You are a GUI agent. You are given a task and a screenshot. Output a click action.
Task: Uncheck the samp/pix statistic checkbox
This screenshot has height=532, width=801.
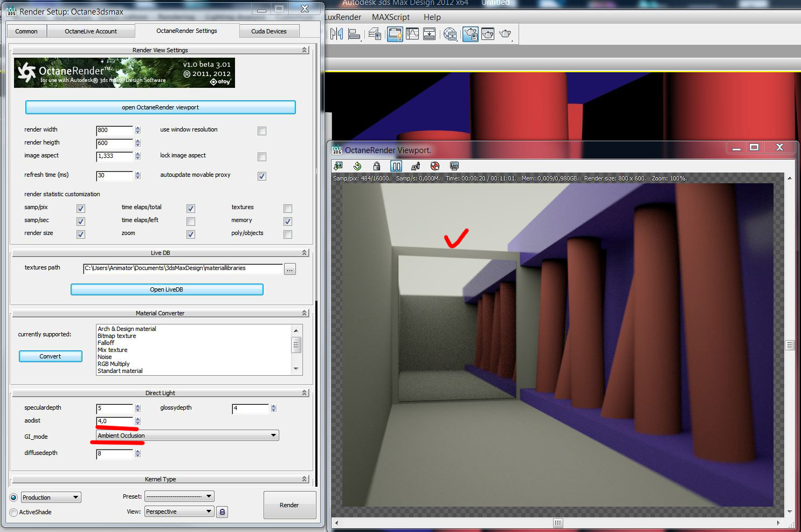(x=81, y=209)
